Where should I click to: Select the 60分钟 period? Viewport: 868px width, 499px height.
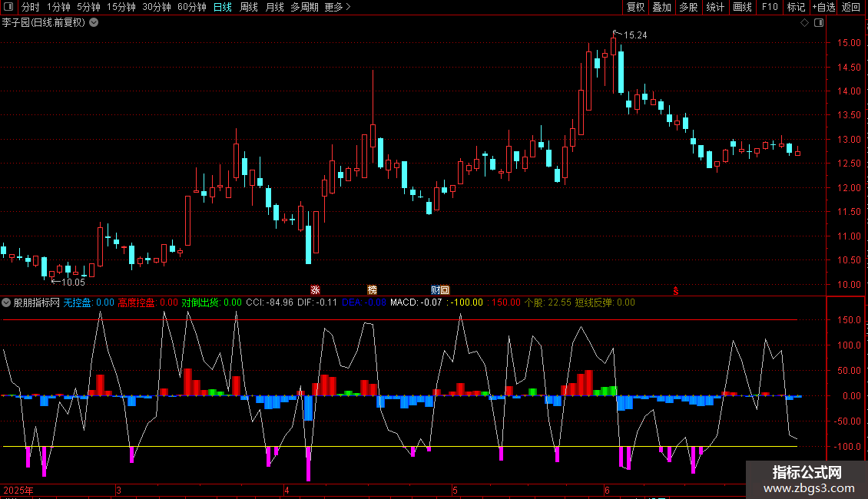click(x=191, y=7)
